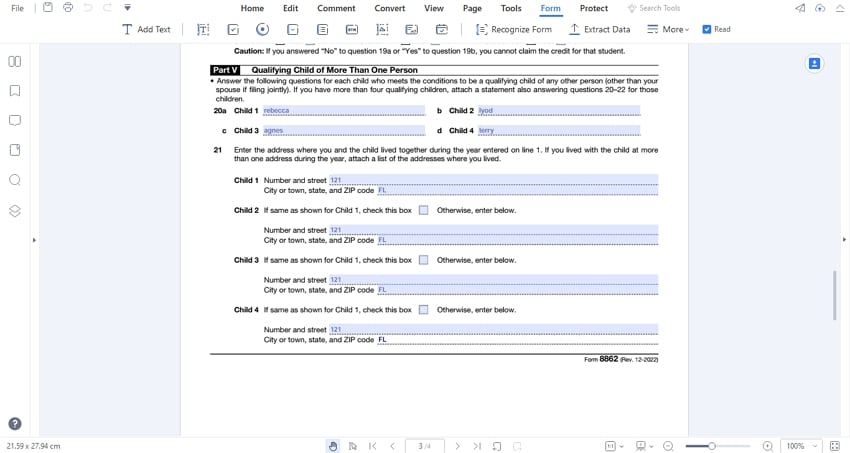
Task: Click the Search Tools box
Action: pyautogui.click(x=654, y=8)
